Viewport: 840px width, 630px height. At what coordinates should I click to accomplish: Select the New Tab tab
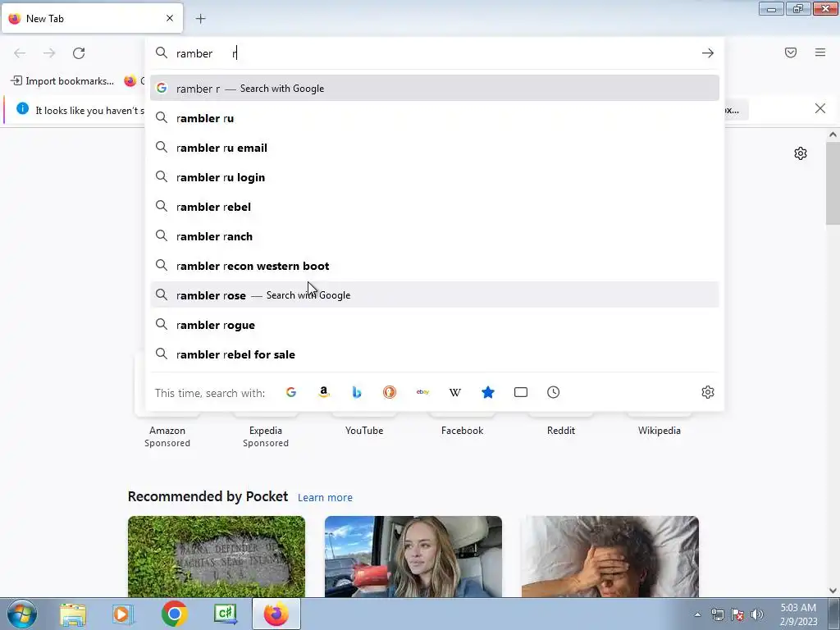[92, 18]
